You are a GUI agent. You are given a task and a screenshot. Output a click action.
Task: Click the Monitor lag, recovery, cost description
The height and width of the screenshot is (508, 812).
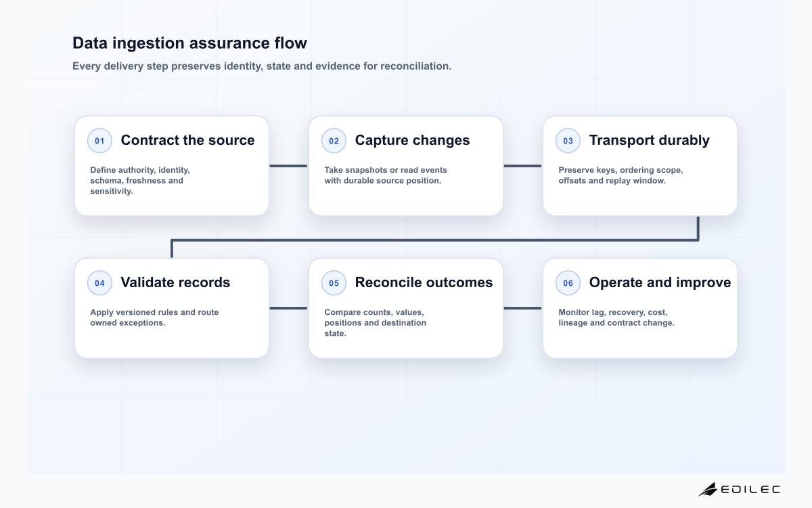(x=616, y=318)
